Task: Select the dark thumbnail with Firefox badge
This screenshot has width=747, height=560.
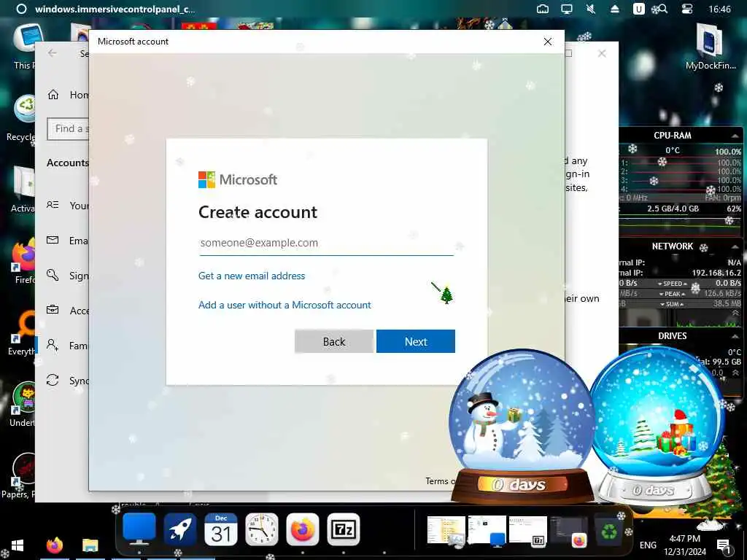Action: pos(569,530)
